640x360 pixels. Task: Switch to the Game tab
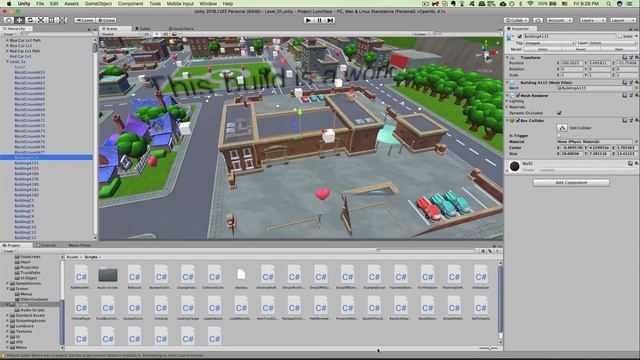click(x=143, y=29)
